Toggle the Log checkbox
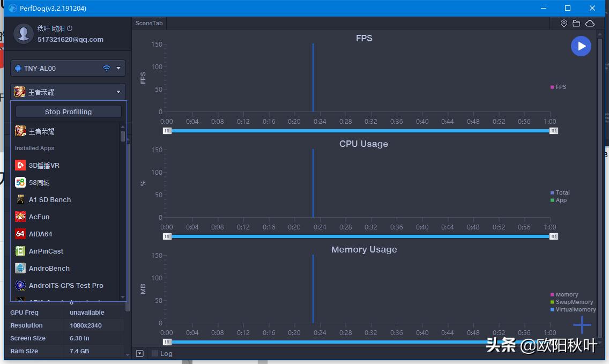 [x=155, y=353]
